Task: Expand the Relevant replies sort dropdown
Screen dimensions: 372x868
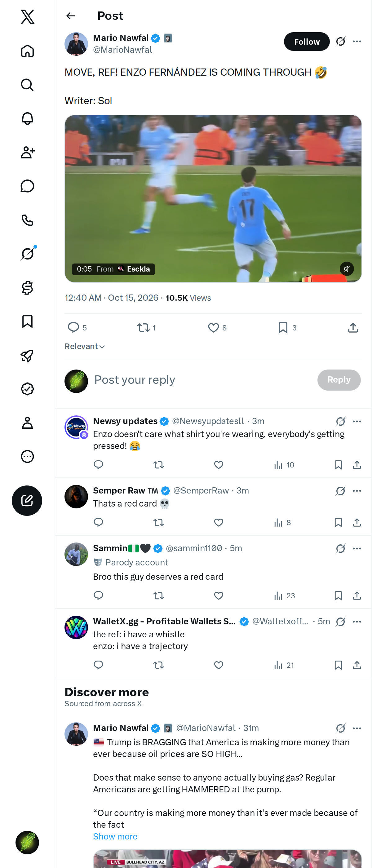Action: (85, 346)
